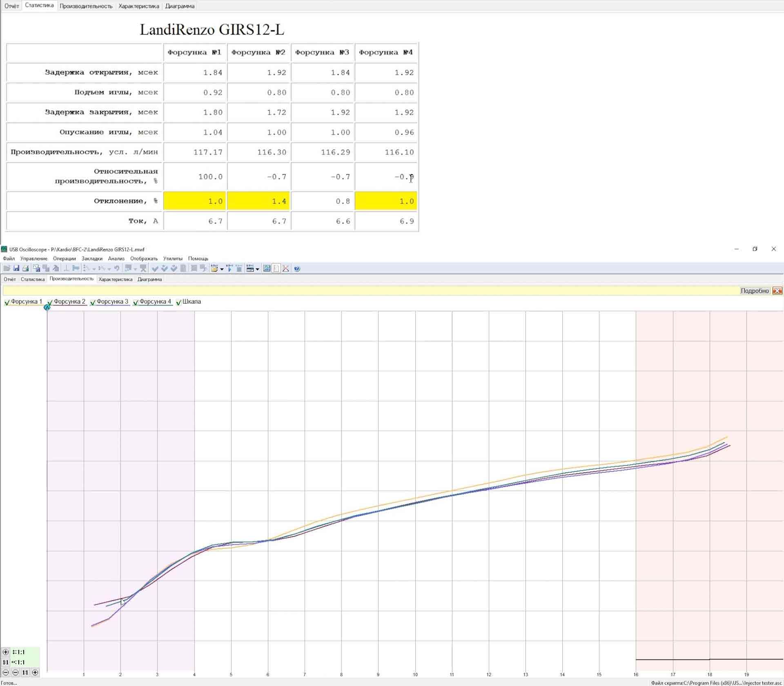This screenshot has height=686, width=784.
Task: Toggle the Форсунка 1 checkbox
Action: click(7, 302)
